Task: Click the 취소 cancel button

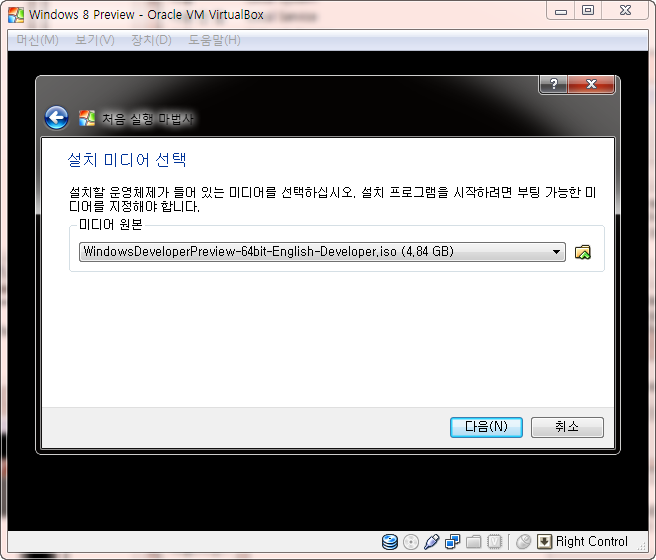Action: (567, 427)
